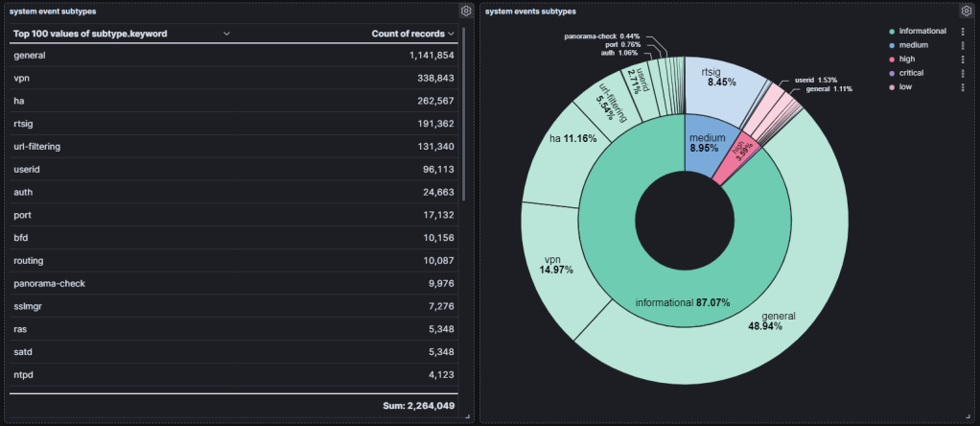
Task: Select the critical legend label
Action: pos(911,73)
